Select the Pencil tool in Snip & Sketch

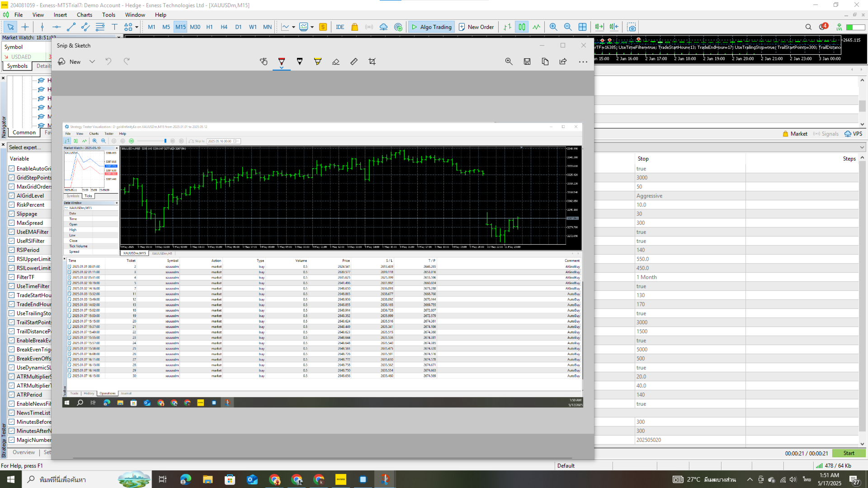300,62
